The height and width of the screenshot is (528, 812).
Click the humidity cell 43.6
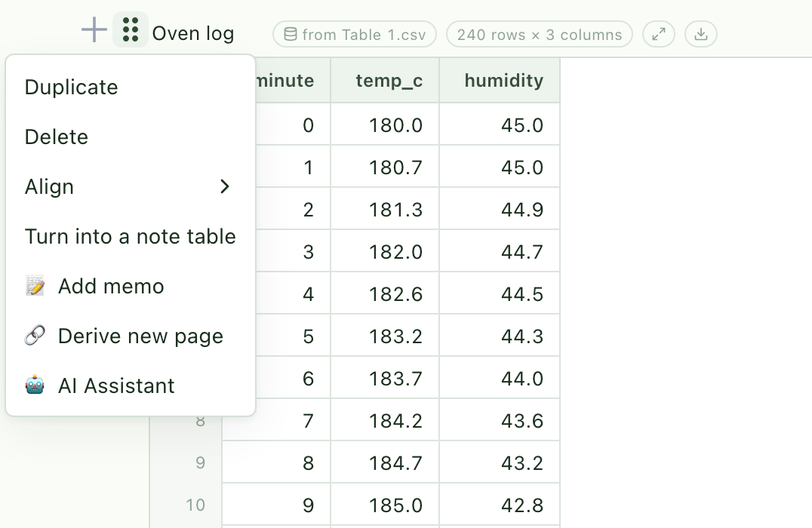tap(500, 420)
